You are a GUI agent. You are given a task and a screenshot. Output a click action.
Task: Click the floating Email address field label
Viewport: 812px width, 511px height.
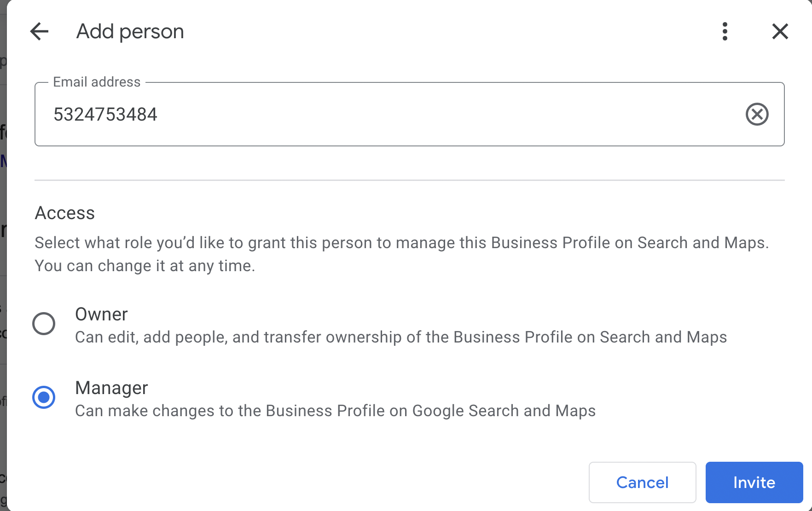(x=97, y=82)
